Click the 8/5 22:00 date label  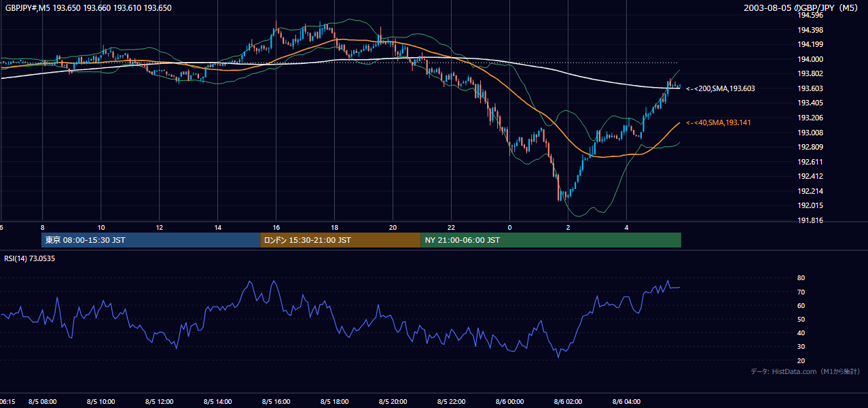pyautogui.click(x=451, y=401)
